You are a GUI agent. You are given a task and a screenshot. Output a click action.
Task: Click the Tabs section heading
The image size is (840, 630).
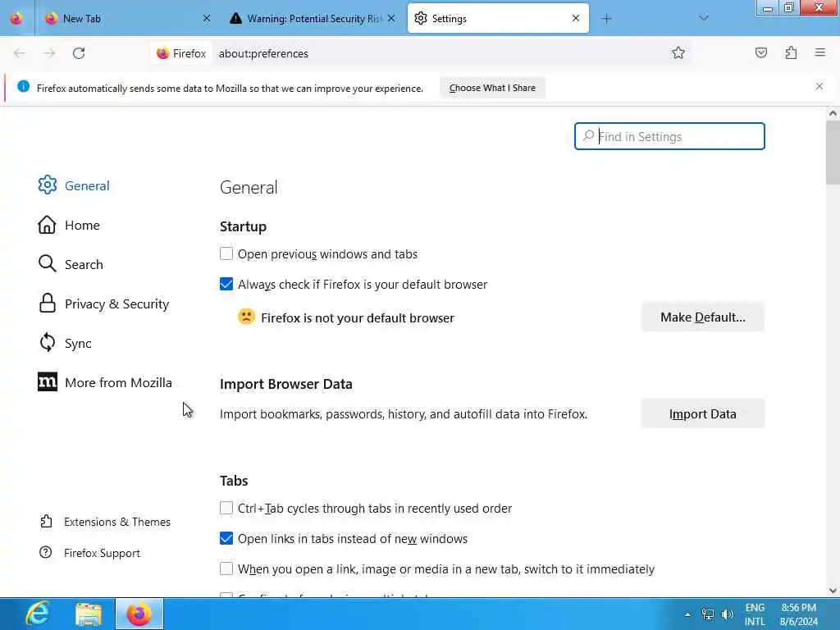[234, 481]
